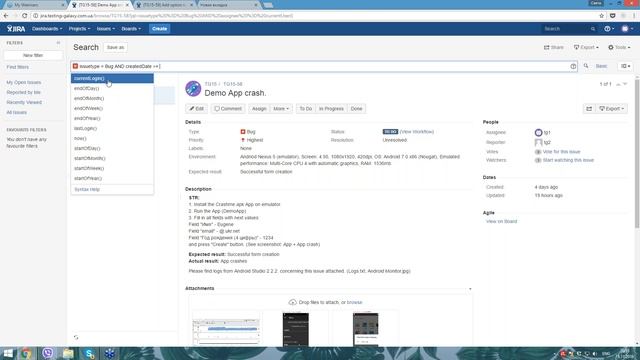This screenshot has width=640, height=360.
Task: Transition issue to In Progress
Action: (331, 109)
